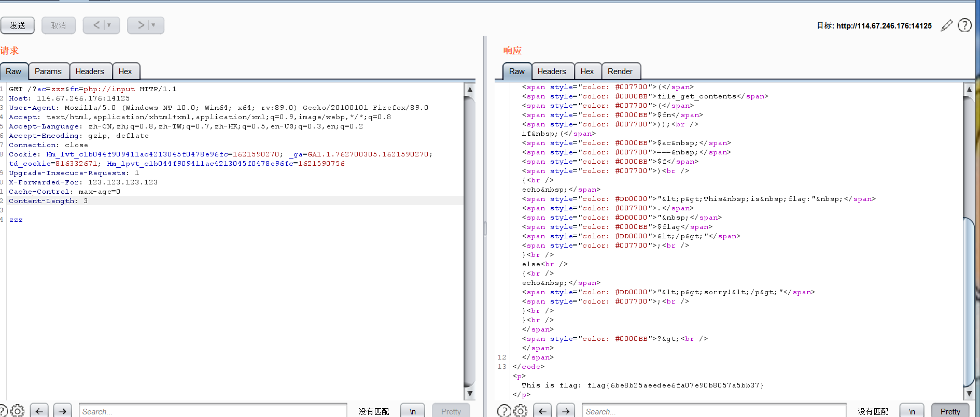Expand the back history dropdown arrow
This screenshot has width=980, height=417.
click(109, 25)
